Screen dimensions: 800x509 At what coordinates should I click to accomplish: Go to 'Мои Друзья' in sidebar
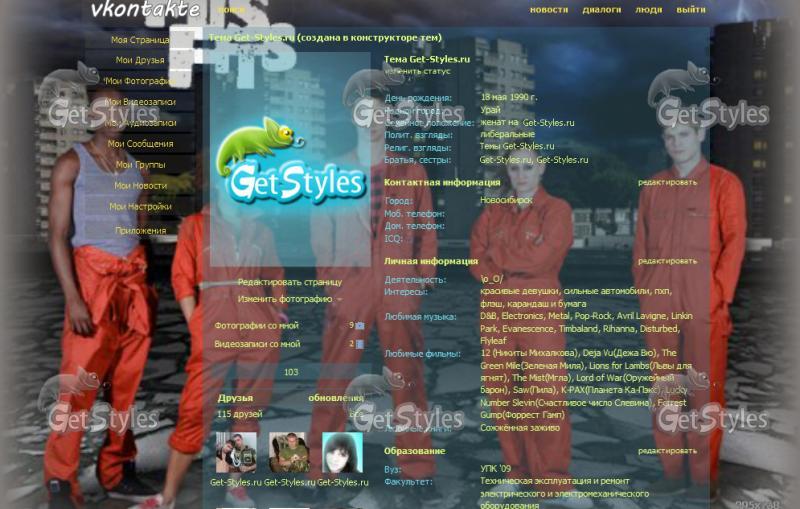(x=140, y=60)
